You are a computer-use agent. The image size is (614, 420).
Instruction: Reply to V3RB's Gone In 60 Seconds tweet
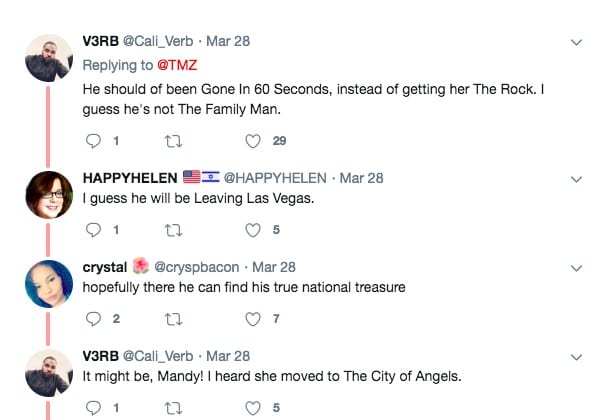tap(95, 141)
